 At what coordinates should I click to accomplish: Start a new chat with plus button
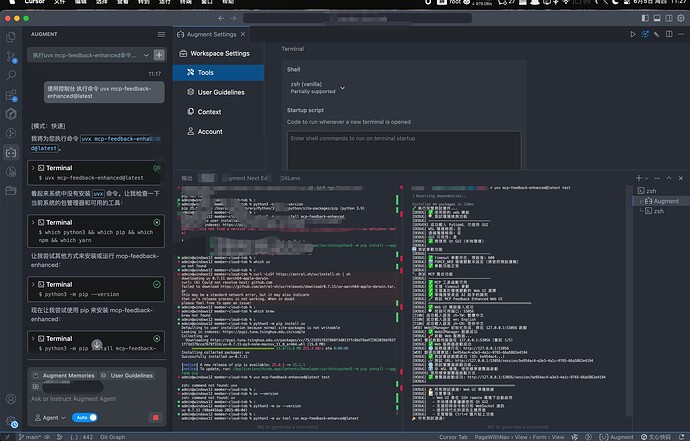[x=159, y=55]
